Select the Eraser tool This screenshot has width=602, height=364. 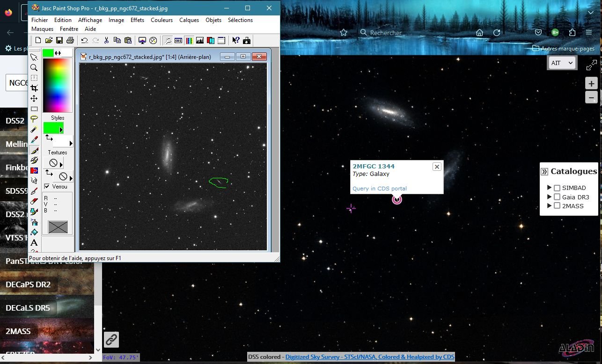point(34,201)
